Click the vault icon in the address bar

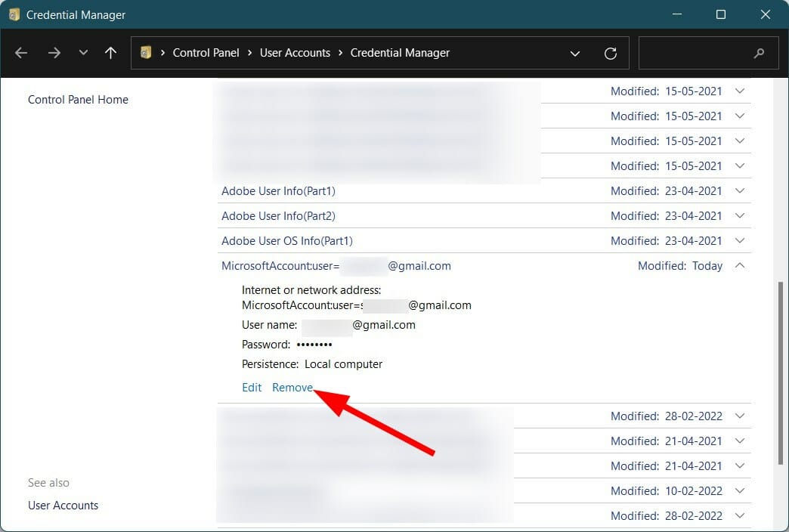click(x=146, y=52)
